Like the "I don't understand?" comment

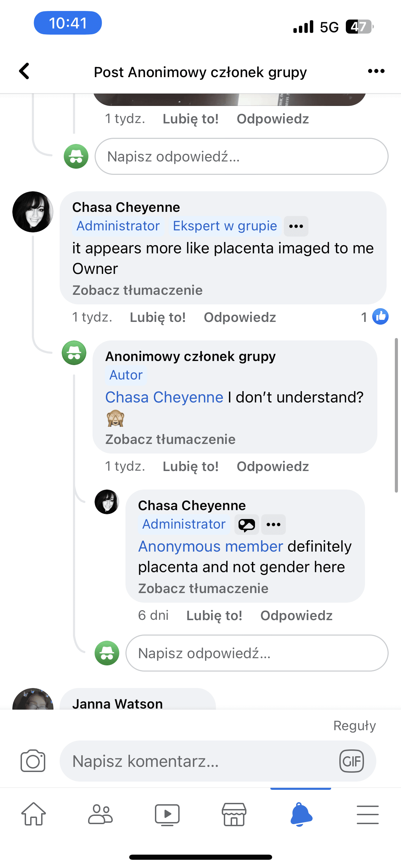click(191, 467)
